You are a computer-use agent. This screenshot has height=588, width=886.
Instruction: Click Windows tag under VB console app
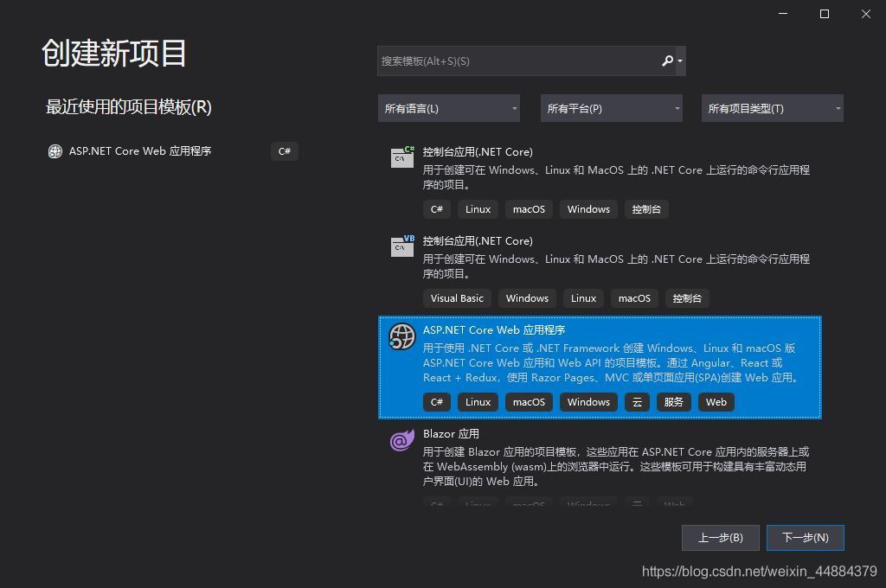point(527,298)
